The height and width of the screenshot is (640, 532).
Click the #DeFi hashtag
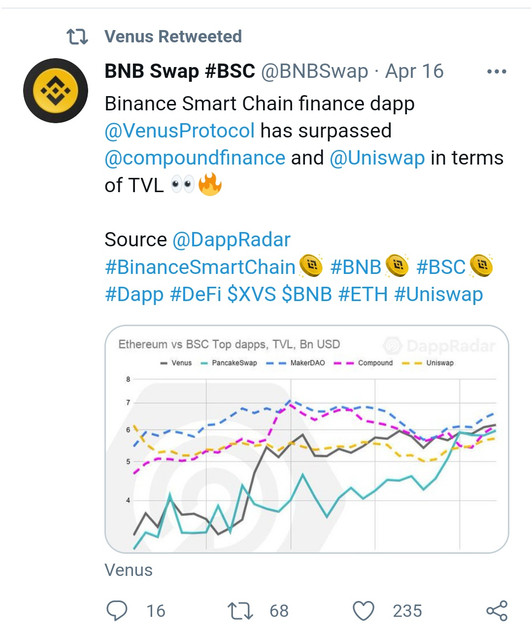tap(195, 294)
